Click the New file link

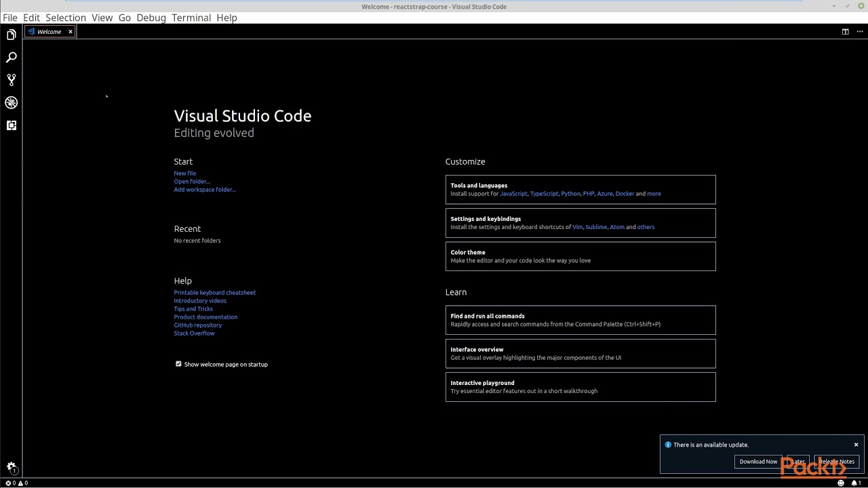(x=184, y=174)
